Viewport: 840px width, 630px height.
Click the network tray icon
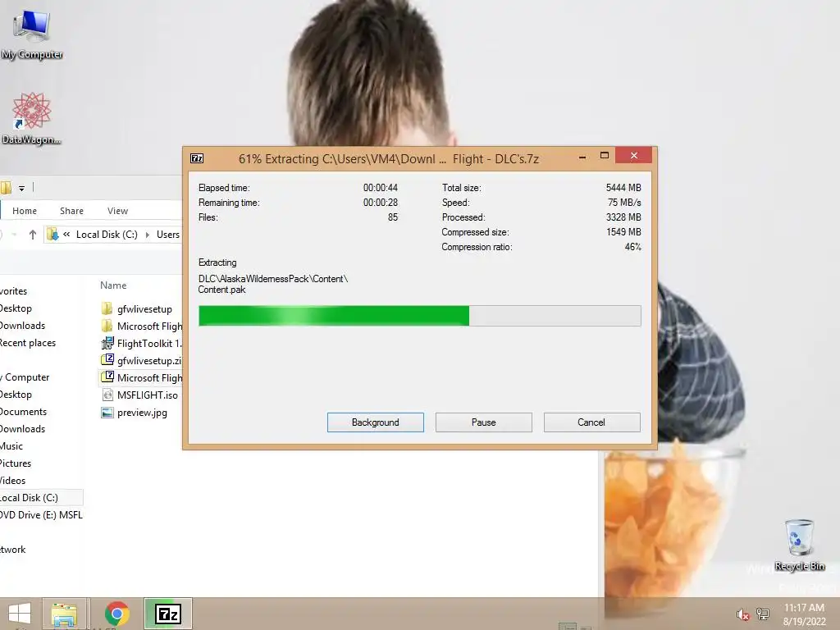pyautogui.click(x=762, y=614)
